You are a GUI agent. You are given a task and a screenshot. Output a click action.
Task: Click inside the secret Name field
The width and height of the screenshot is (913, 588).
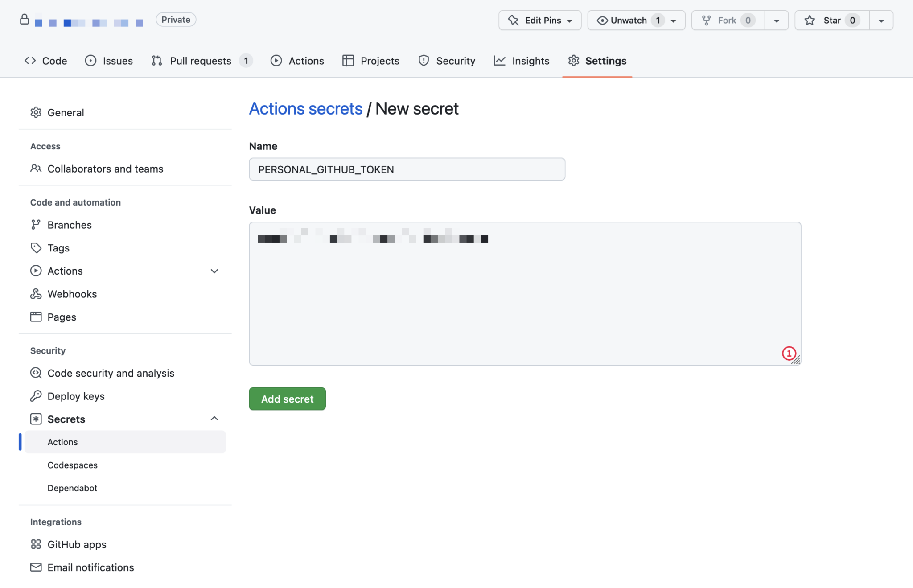(x=407, y=169)
